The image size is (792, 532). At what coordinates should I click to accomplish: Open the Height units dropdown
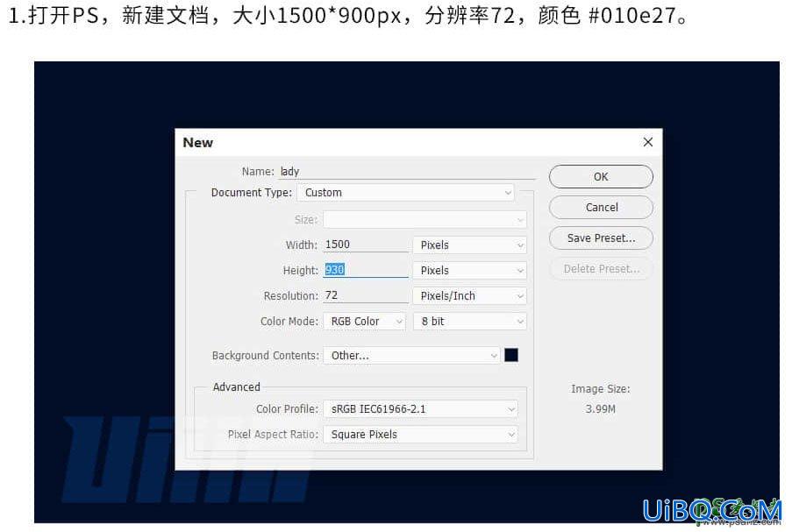pyautogui.click(x=470, y=271)
